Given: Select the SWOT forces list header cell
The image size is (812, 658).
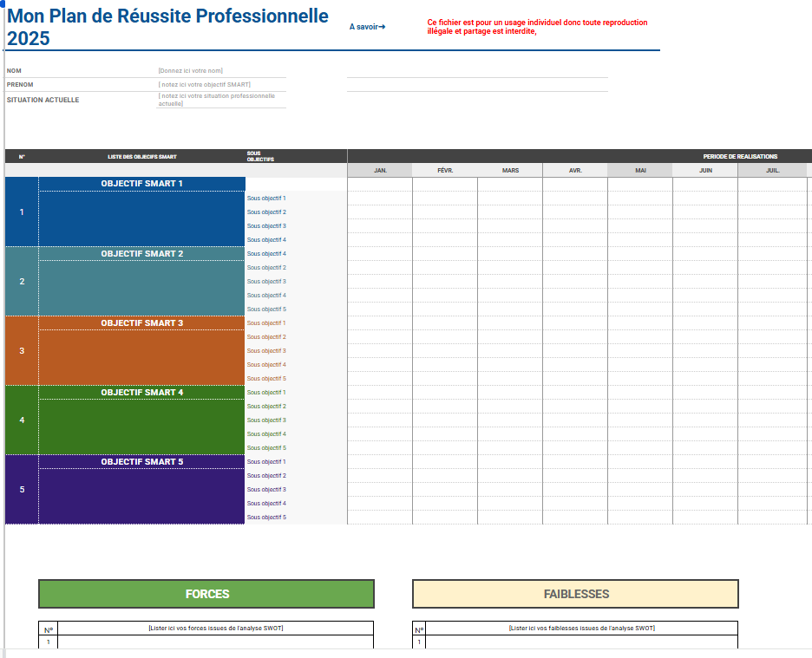Looking at the screenshot, I should (215, 628).
